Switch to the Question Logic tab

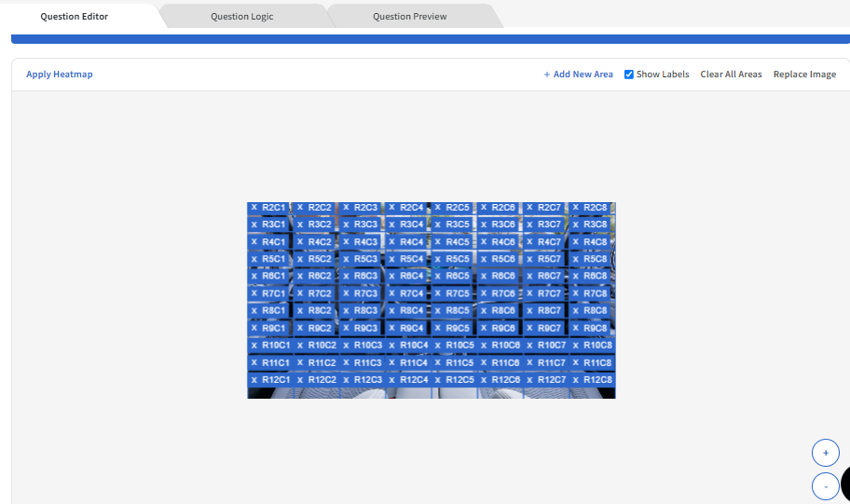(242, 17)
